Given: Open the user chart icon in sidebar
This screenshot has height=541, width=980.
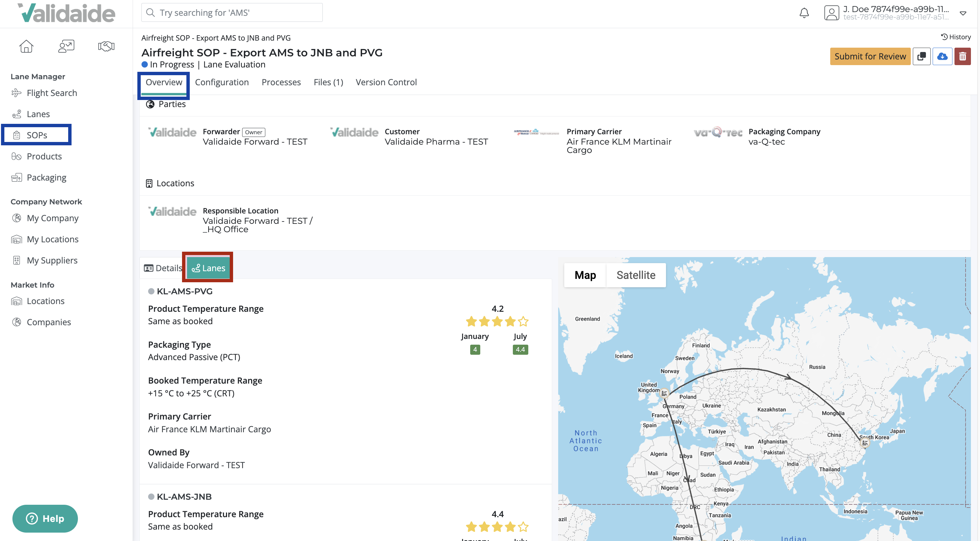Looking at the screenshot, I should [x=66, y=46].
